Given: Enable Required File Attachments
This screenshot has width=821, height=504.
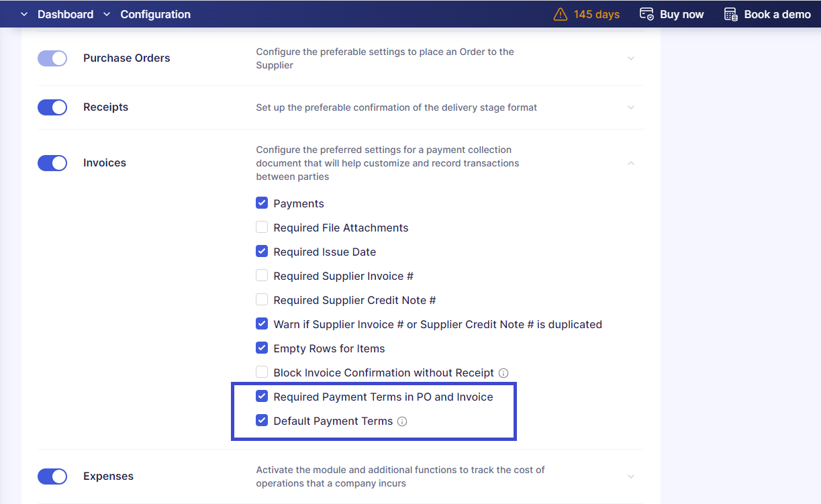Looking at the screenshot, I should [x=261, y=227].
